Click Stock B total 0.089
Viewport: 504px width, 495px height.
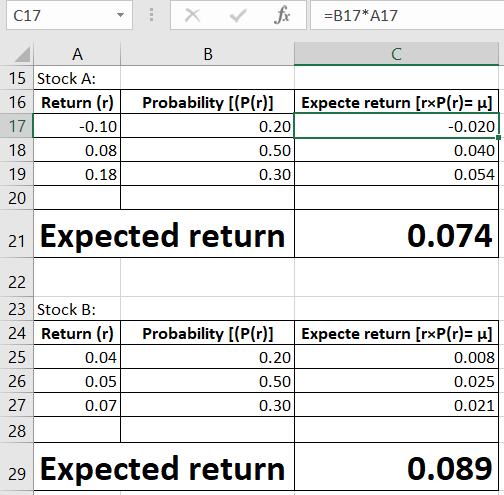point(396,467)
